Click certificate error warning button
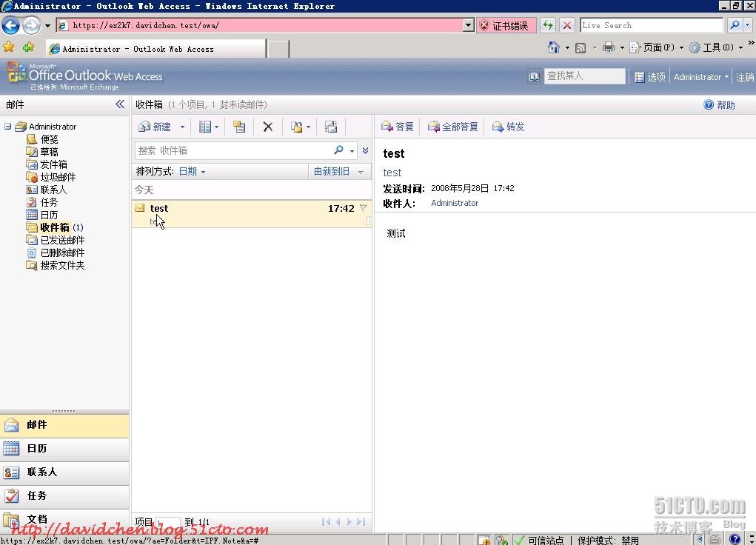The width and height of the screenshot is (756, 545). click(x=506, y=26)
